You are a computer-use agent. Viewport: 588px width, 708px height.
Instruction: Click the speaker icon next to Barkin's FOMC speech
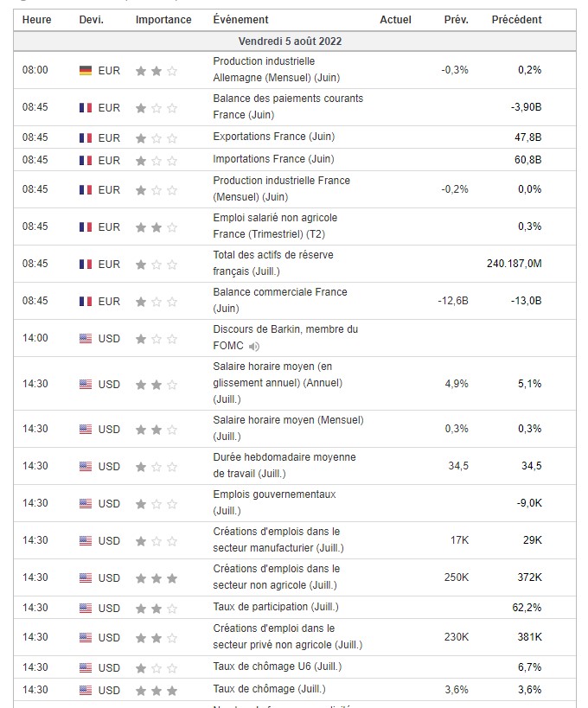point(254,347)
